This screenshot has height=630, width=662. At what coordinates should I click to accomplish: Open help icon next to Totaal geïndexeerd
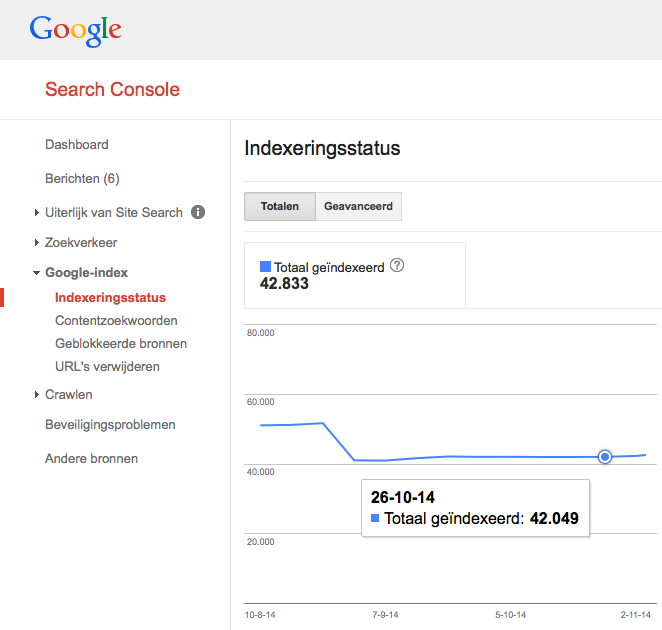[x=397, y=266]
